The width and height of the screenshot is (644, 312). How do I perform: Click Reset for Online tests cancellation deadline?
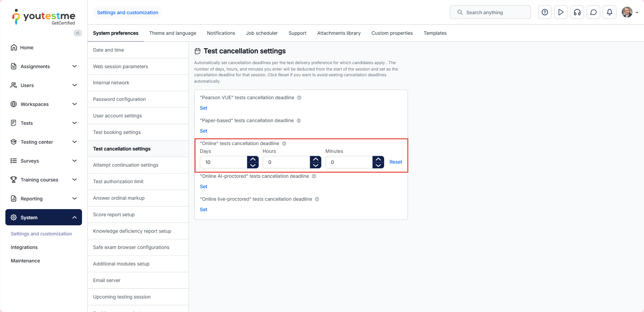396,162
